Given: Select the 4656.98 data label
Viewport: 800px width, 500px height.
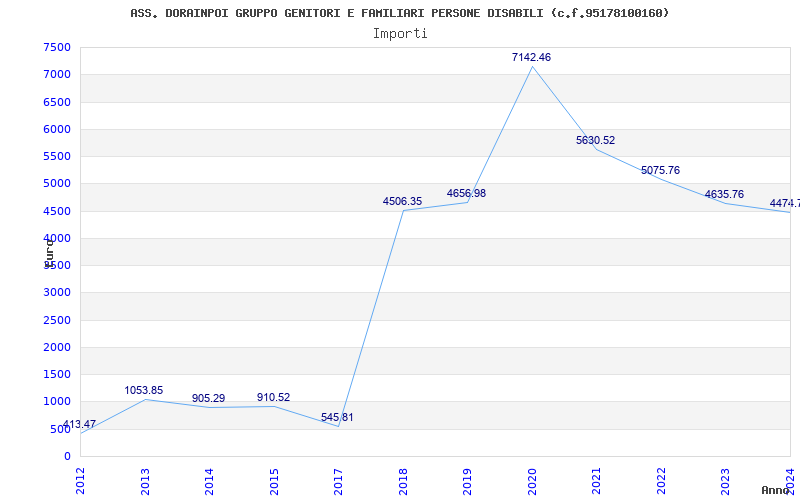Looking at the screenshot, I should click(x=466, y=193).
